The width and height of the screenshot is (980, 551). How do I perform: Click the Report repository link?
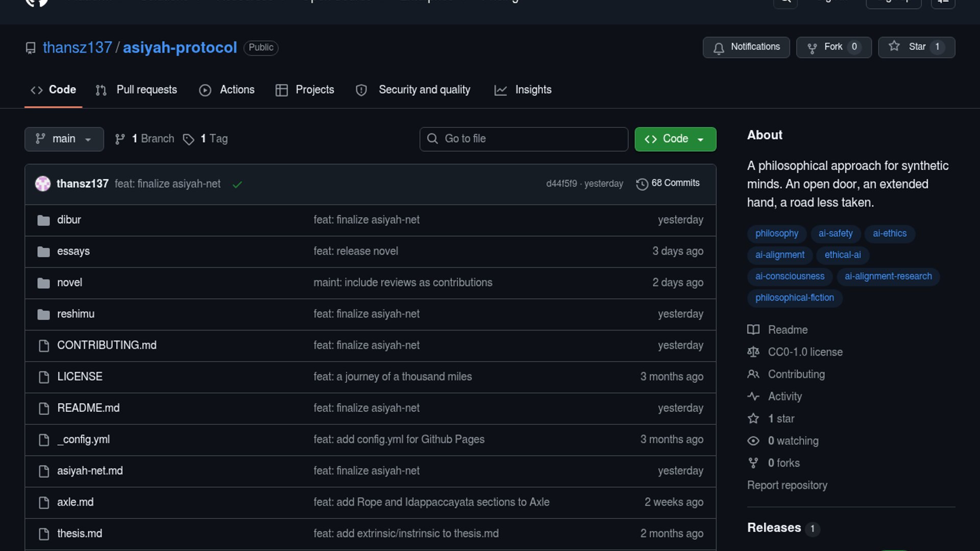[x=787, y=485]
